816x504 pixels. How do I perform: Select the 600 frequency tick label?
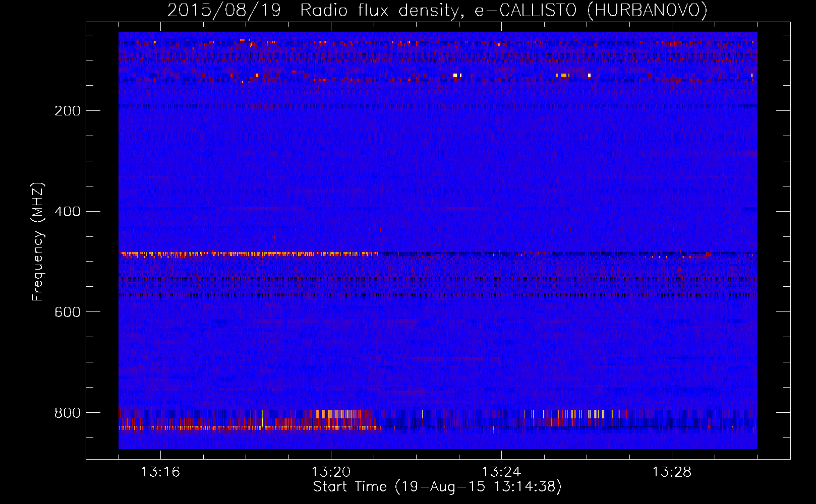point(68,312)
